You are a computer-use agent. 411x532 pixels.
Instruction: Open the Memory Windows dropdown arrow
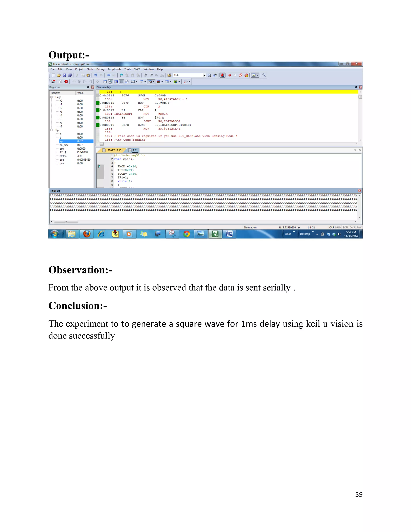pyautogui.click(x=145, y=82)
